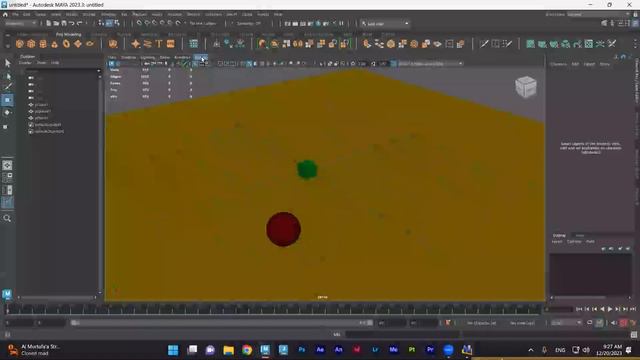Open the Photoshop taskbar icon

302,350
